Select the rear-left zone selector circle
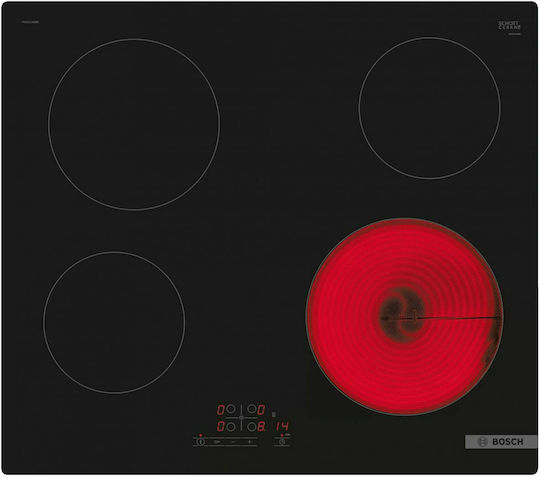Screen dimensions: 540x478 pos(230,409)
